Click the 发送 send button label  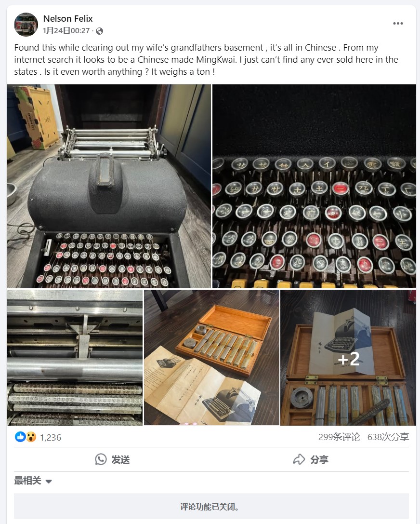point(120,460)
